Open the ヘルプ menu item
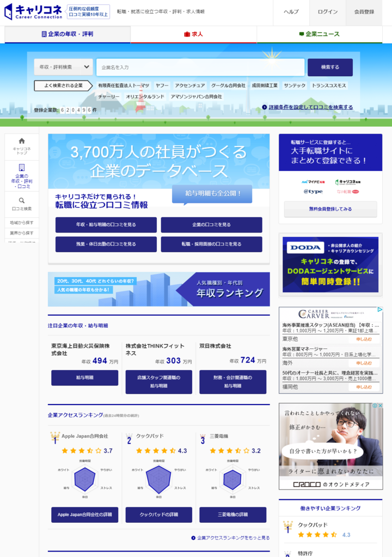 (x=291, y=12)
